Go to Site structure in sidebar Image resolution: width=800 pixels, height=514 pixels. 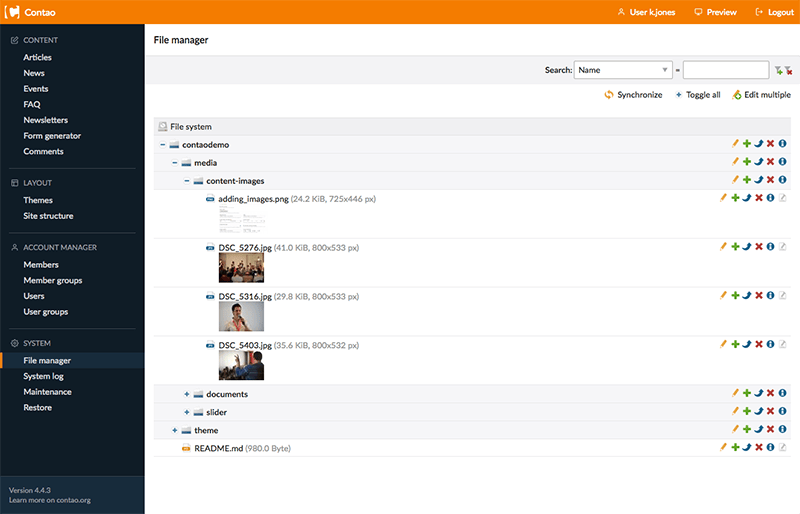pyautogui.click(x=48, y=216)
